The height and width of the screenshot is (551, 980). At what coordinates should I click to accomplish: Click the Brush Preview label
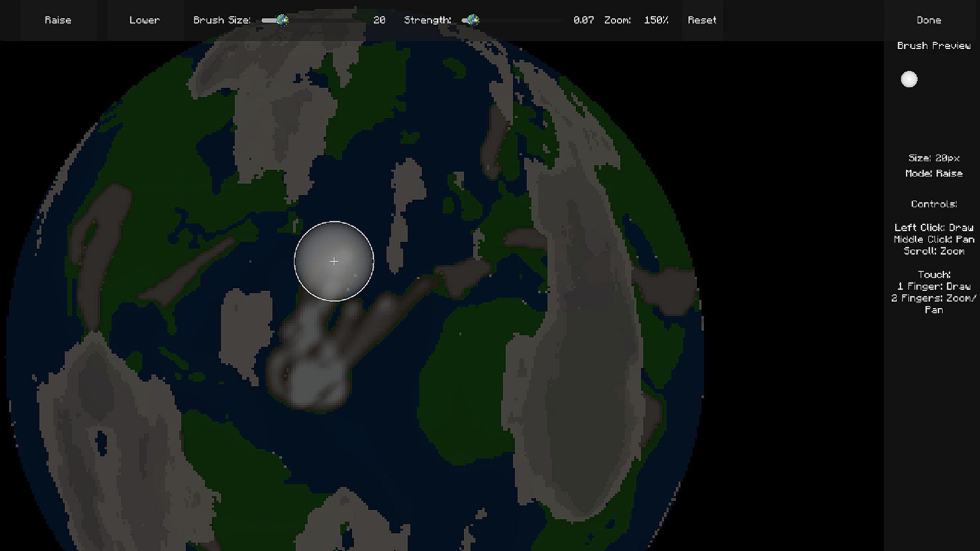point(934,45)
